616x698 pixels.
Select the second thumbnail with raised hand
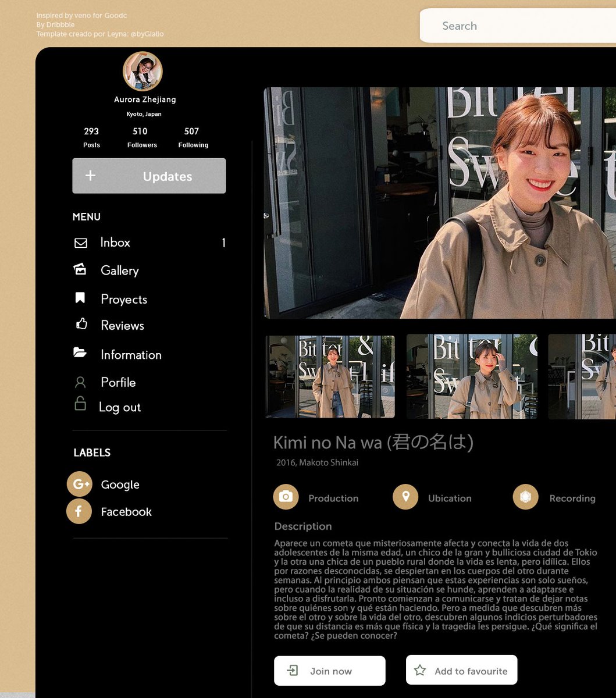tap(472, 376)
